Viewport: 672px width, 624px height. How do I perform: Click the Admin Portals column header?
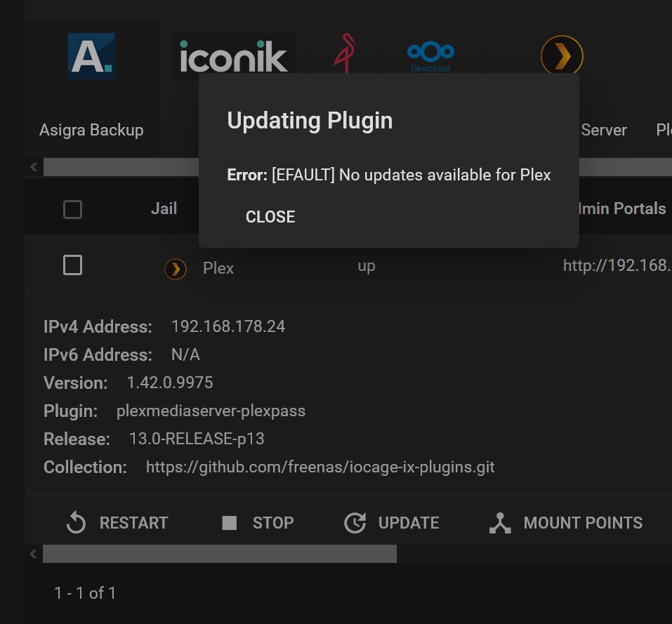click(621, 208)
